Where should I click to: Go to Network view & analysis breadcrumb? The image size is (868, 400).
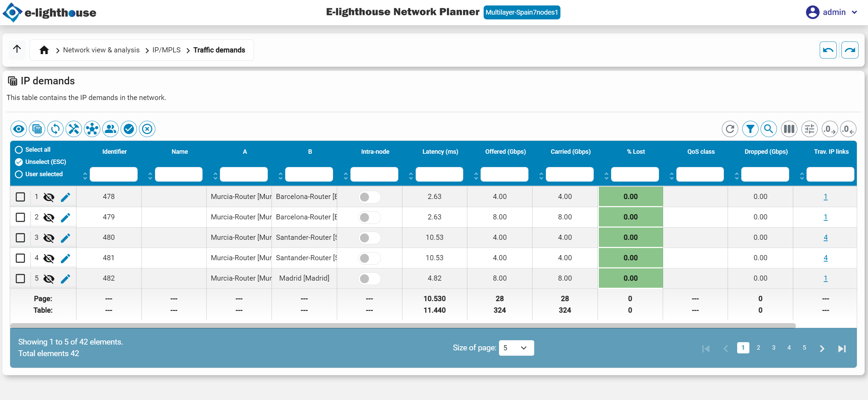(101, 50)
